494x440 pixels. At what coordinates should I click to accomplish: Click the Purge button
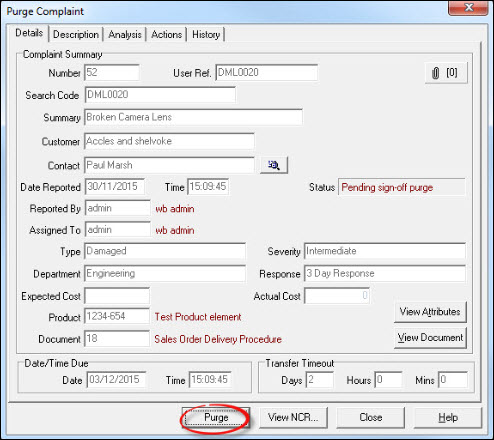point(216,417)
